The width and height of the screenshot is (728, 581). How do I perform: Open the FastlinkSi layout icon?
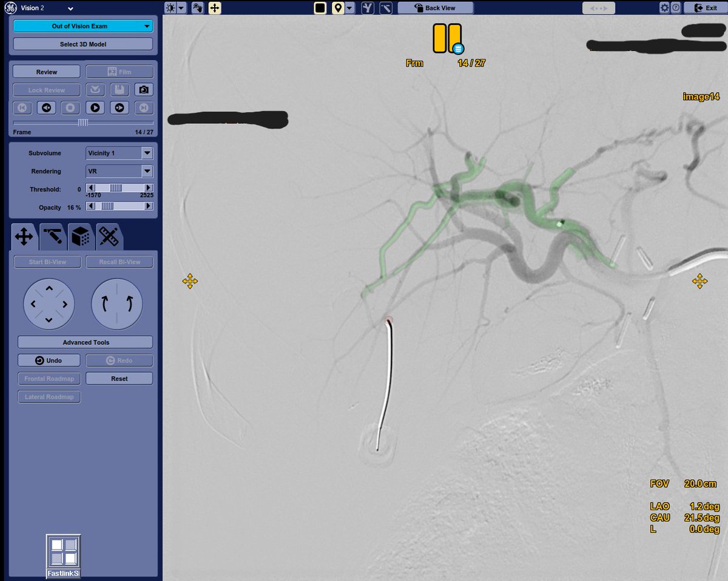(x=64, y=556)
